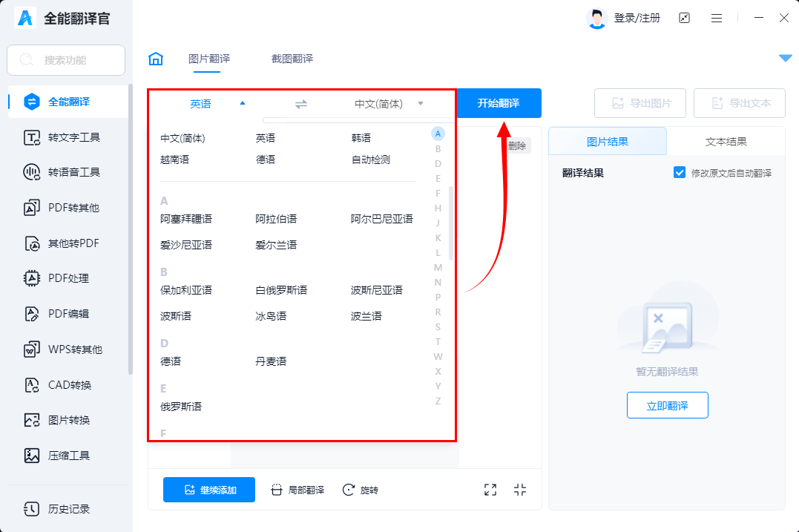Viewport: 799px width, 532px height.
Task: Collapse the 英语 source language dropdown
Action: click(242, 104)
